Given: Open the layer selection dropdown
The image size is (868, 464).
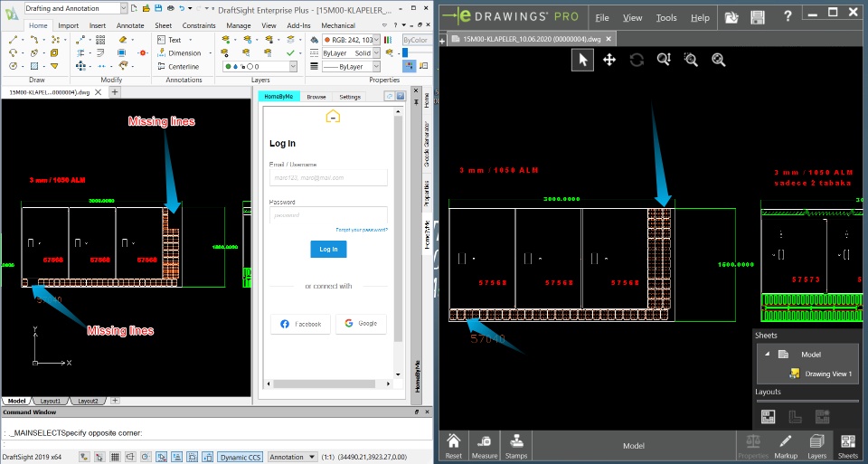Looking at the screenshot, I should coord(293,67).
